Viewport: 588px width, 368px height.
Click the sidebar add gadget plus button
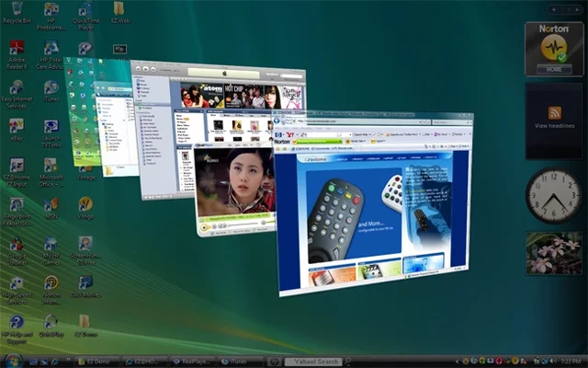[554, 10]
